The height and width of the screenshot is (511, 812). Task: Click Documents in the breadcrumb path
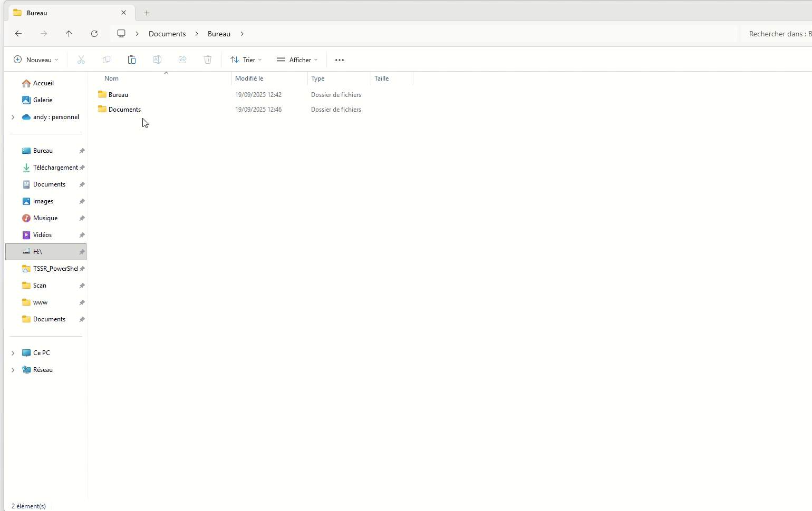[167, 34]
